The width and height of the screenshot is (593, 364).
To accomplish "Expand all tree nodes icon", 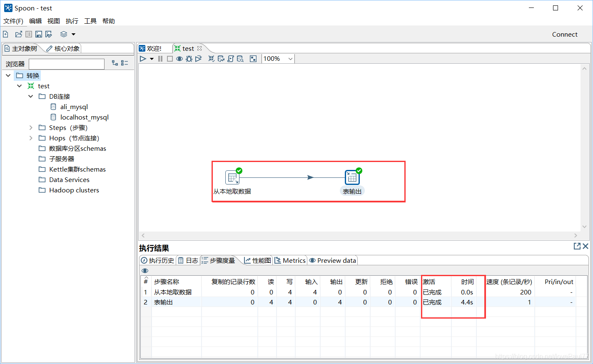I will pyautogui.click(x=115, y=63).
